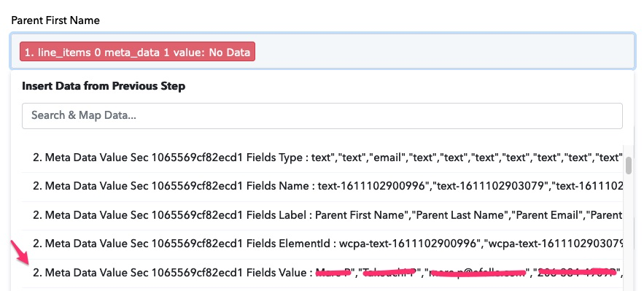This screenshot has height=291, width=644.
Task: Focus the Parent First Name mapping field
Action: [x=323, y=51]
